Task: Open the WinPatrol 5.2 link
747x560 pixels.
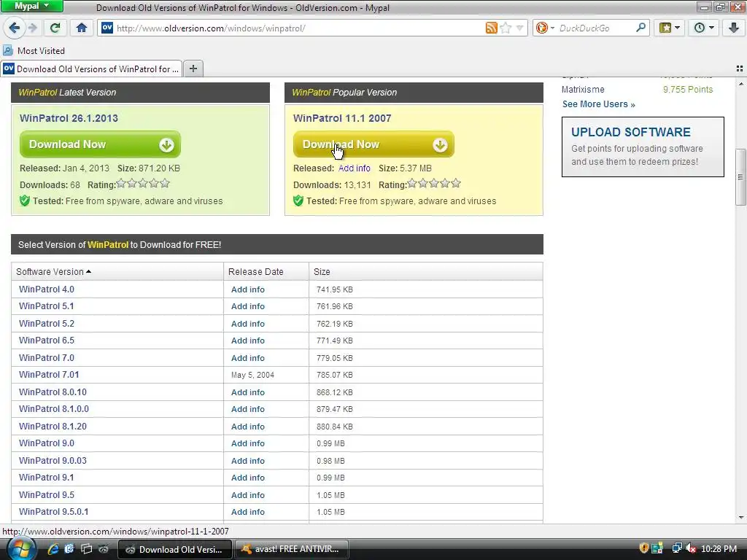Action: (47, 323)
